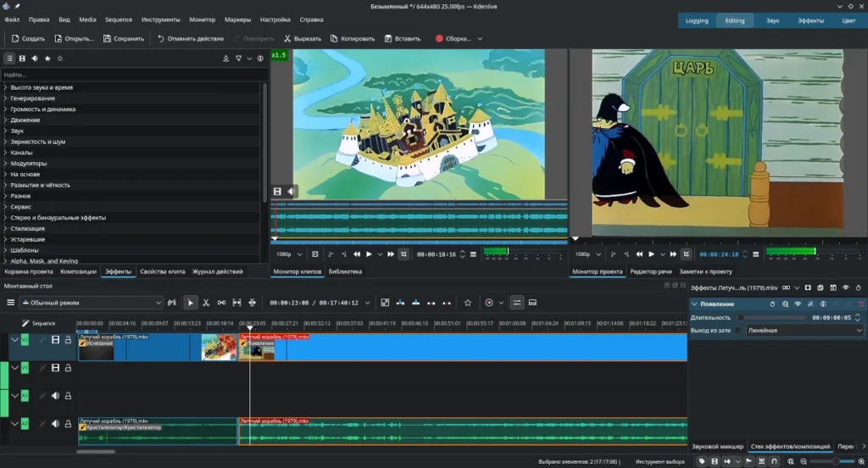Click the timeline hamburger menu icon
This screenshot has height=468, width=868.
10,303
